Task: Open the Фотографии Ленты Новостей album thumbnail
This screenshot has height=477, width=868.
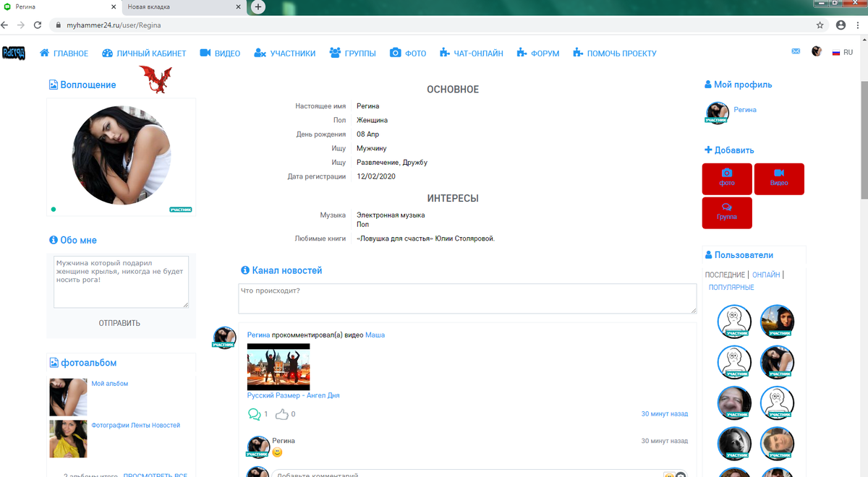Action: point(68,439)
